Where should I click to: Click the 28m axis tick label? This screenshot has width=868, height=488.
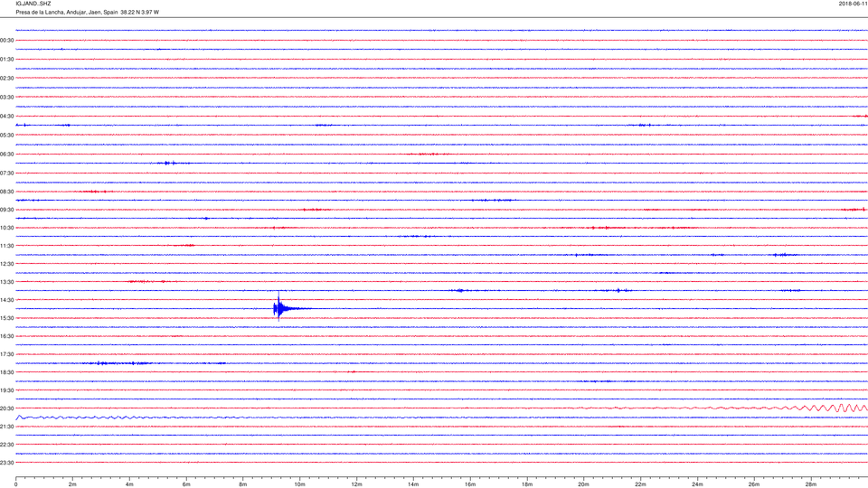(811, 484)
